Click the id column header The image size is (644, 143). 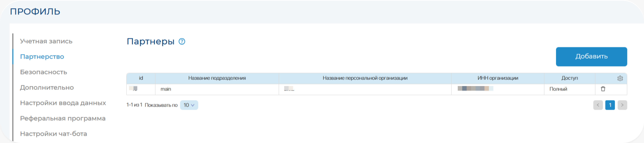141,78
